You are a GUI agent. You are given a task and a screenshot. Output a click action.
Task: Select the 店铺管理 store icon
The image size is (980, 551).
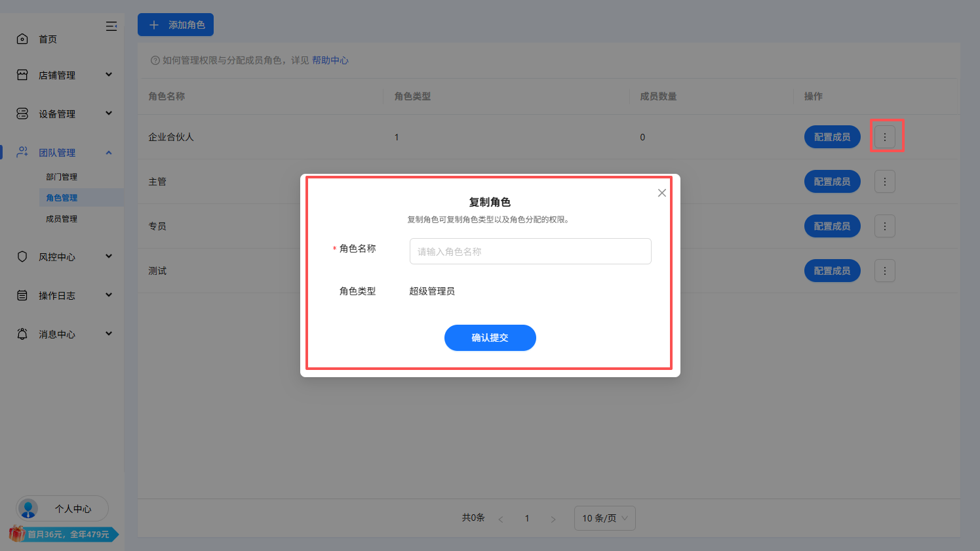(22, 74)
